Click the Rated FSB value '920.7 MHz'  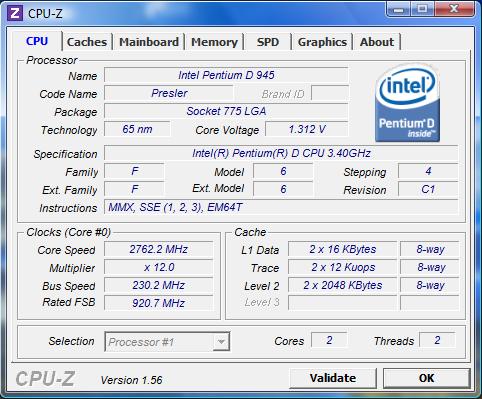pos(158,303)
